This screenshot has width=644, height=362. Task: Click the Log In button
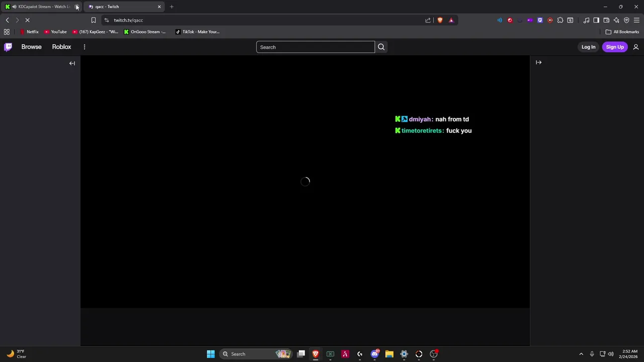pyautogui.click(x=588, y=47)
